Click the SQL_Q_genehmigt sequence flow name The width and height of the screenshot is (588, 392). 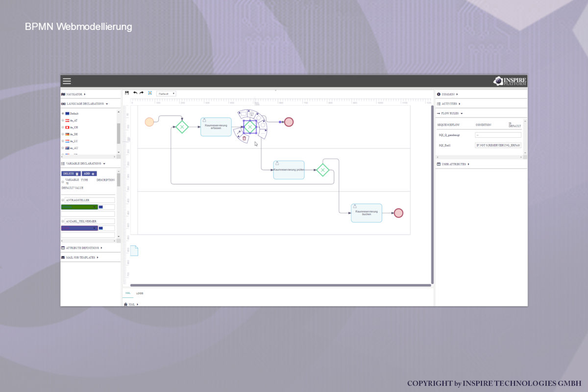pyautogui.click(x=449, y=135)
